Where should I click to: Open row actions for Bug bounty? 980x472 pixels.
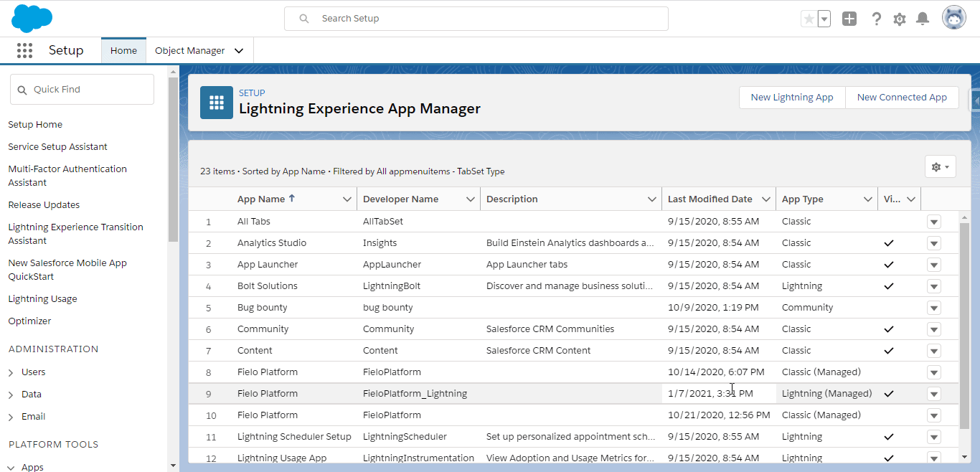[933, 308]
